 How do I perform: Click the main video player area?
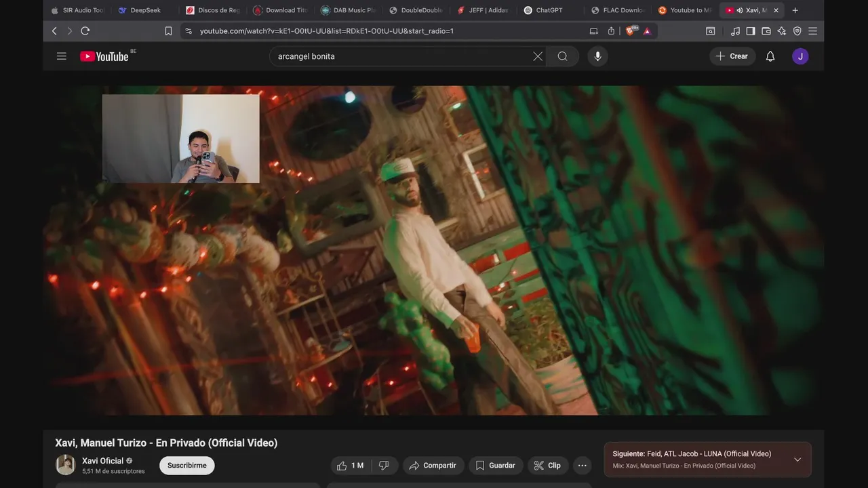click(433, 250)
